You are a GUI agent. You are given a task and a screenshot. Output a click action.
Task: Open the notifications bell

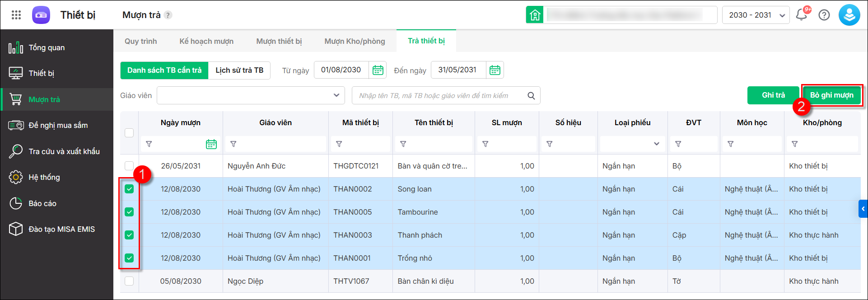click(x=802, y=15)
